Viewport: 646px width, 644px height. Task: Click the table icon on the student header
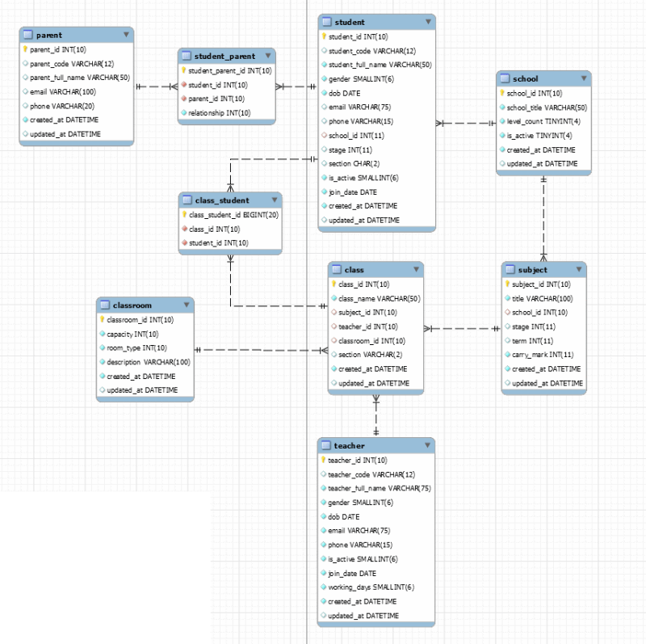(x=327, y=22)
